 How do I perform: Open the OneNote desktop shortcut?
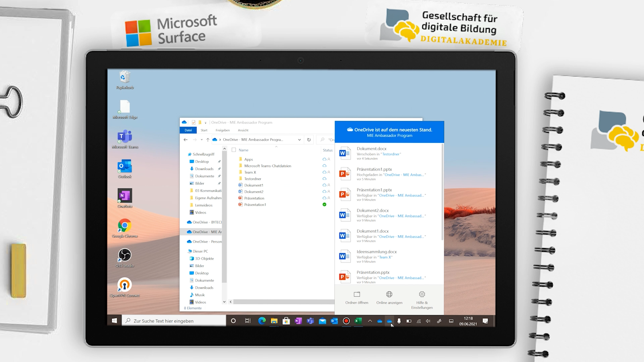pos(125,198)
